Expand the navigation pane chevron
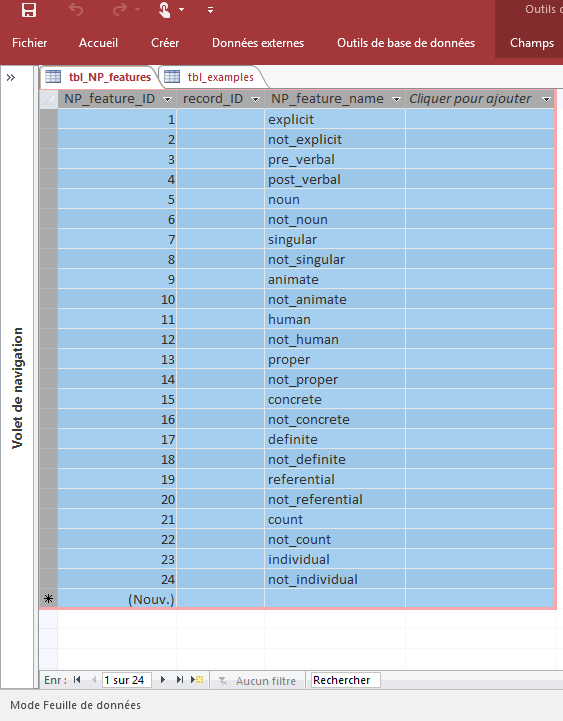 [11, 77]
